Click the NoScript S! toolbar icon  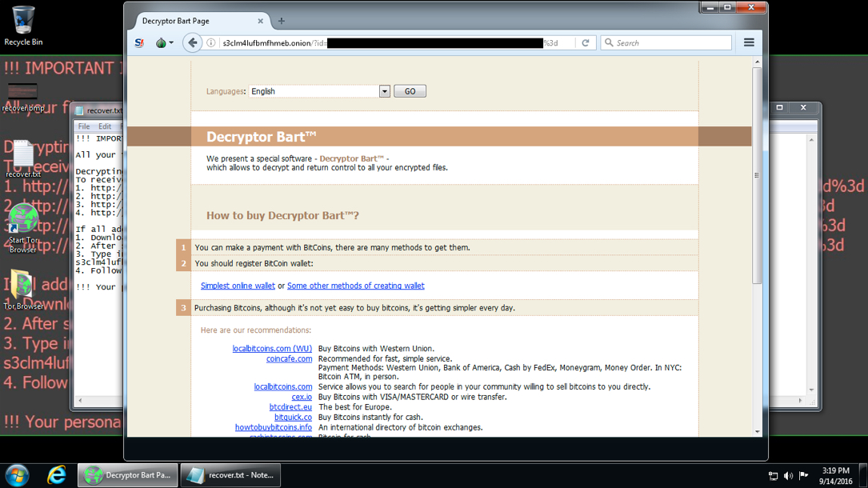coord(139,43)
